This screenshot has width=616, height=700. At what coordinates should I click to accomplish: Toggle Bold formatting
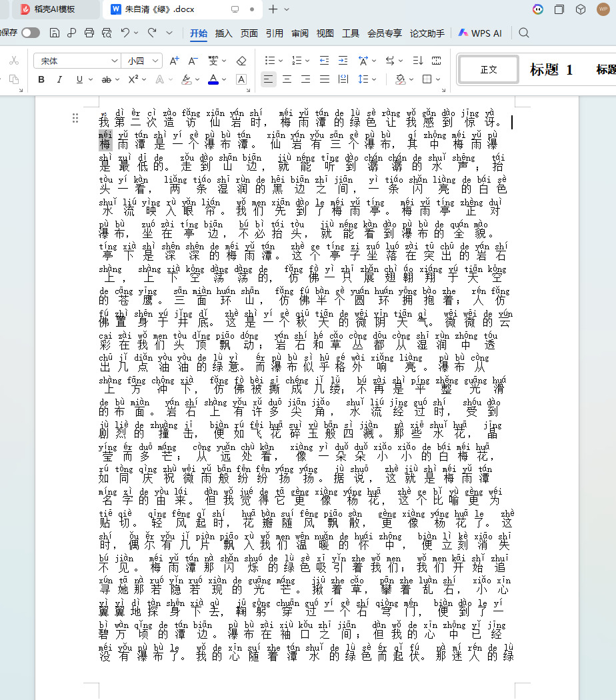click(41, 79)
